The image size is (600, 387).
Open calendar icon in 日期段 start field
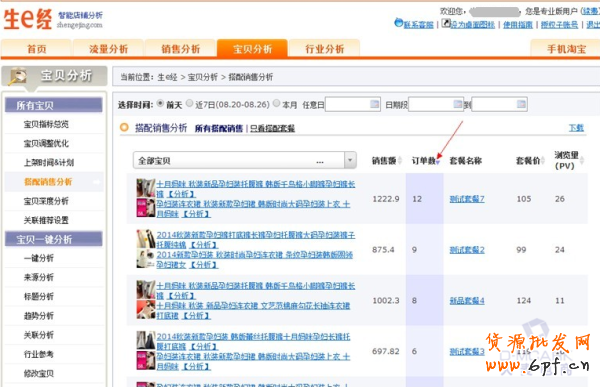458,104
